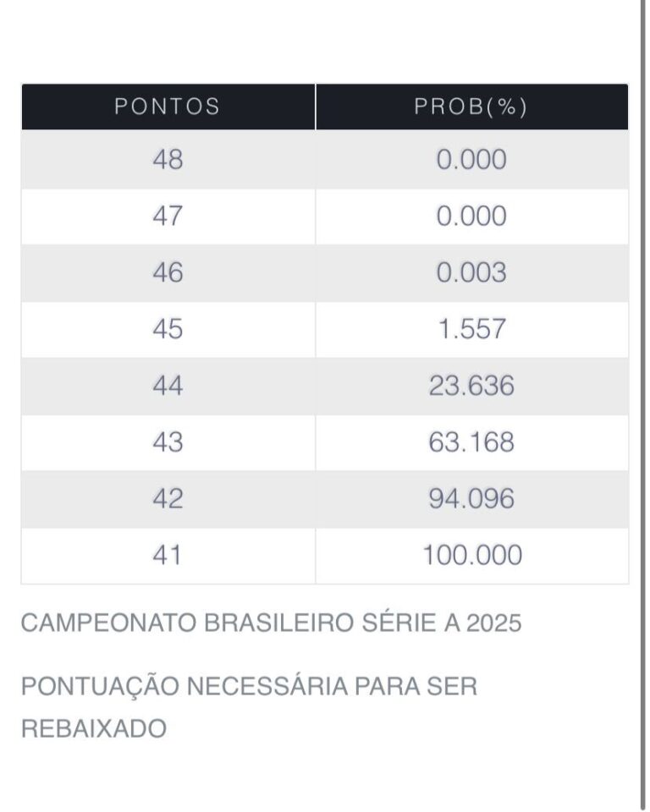Click the Campeonato Brasileiro Série A 2025 caption

coord(271,624)
